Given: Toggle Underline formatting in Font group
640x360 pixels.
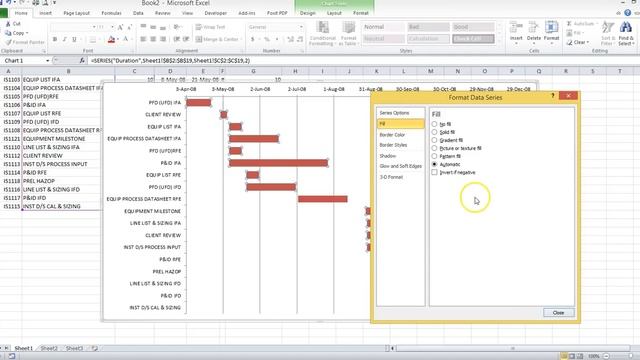Looking at the screenshot, I should [x=74, y=39].
